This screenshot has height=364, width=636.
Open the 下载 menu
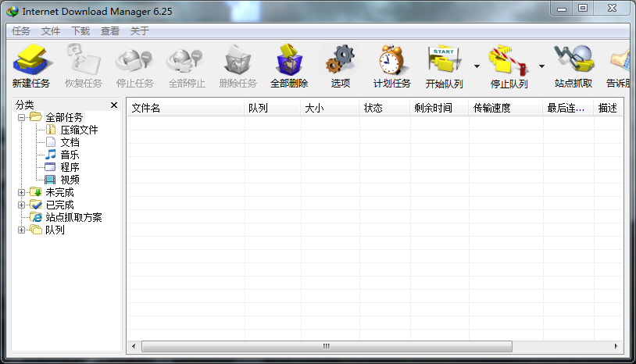tap(80, 30)
